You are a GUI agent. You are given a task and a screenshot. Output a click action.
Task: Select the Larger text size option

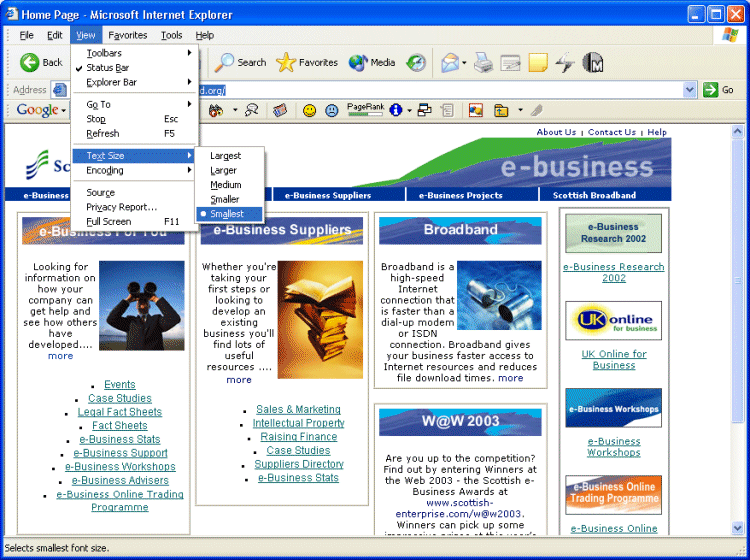point(230,170)
